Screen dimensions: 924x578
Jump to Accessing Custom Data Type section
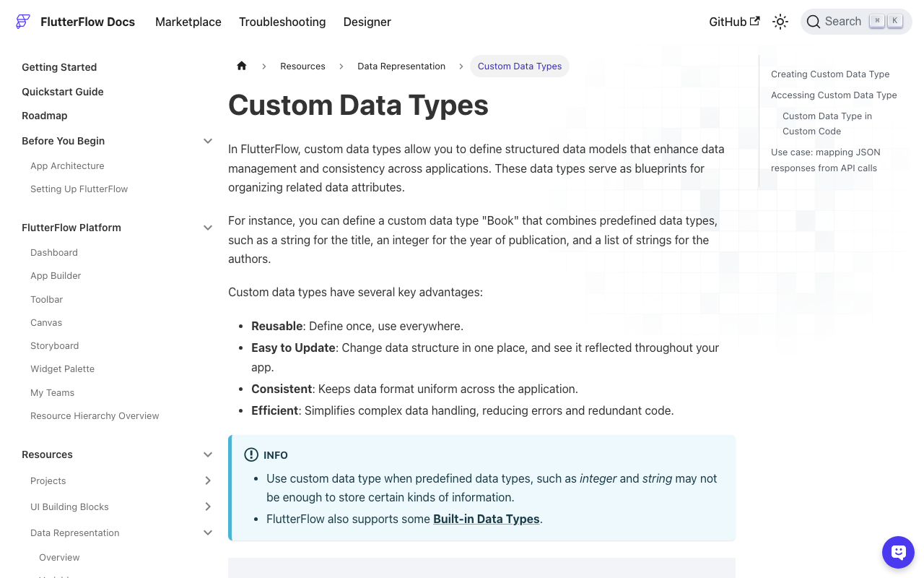tap(834, 95)
